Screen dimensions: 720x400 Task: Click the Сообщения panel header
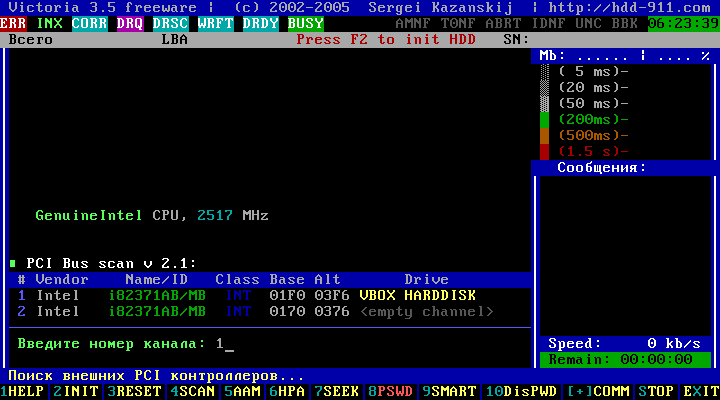pyautogui.click(x=602, y=168)
